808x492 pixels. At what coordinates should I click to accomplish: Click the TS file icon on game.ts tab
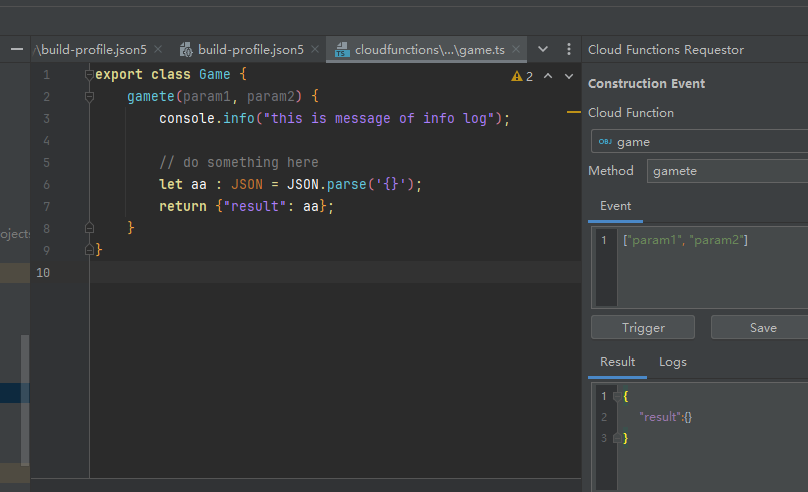342,49
